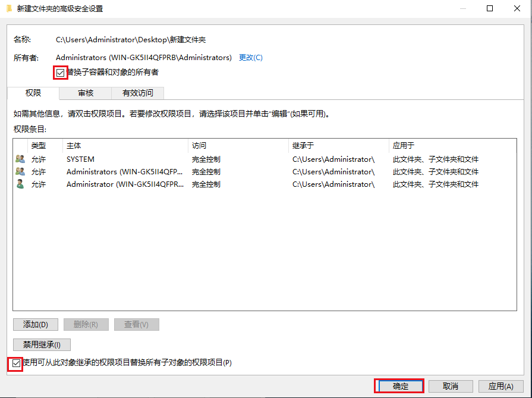This screenshot has width=532, height=398.
Task: Toggle the replace child permission entries checkbox
Action: [16, 363]
